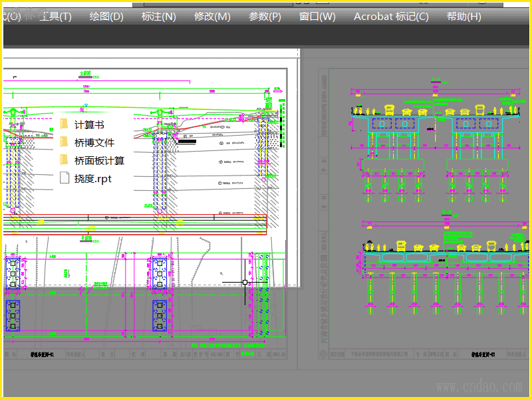Select the 桥博文件 folder icon
The width and height of the screenshot is (532, 399).
click(64, 142)
